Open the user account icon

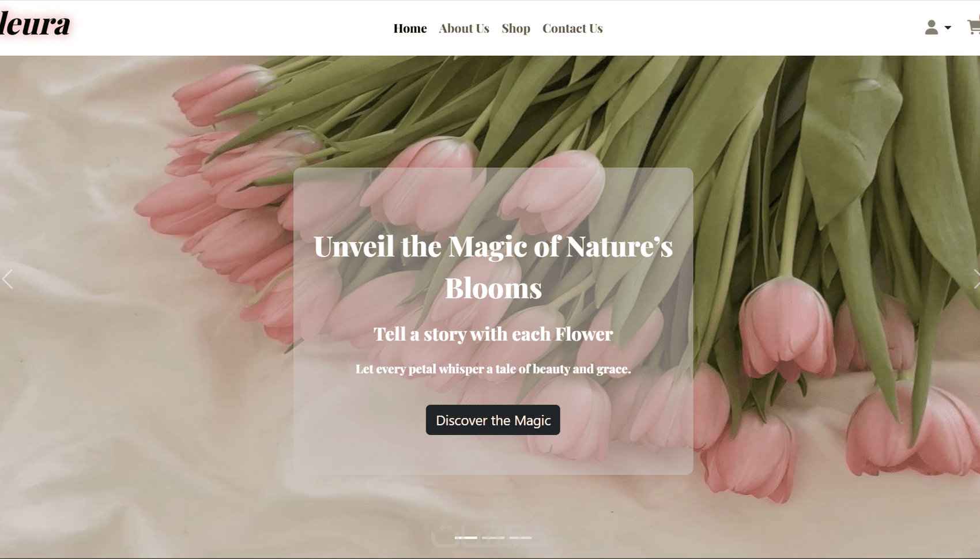click(x=931, y=28)
